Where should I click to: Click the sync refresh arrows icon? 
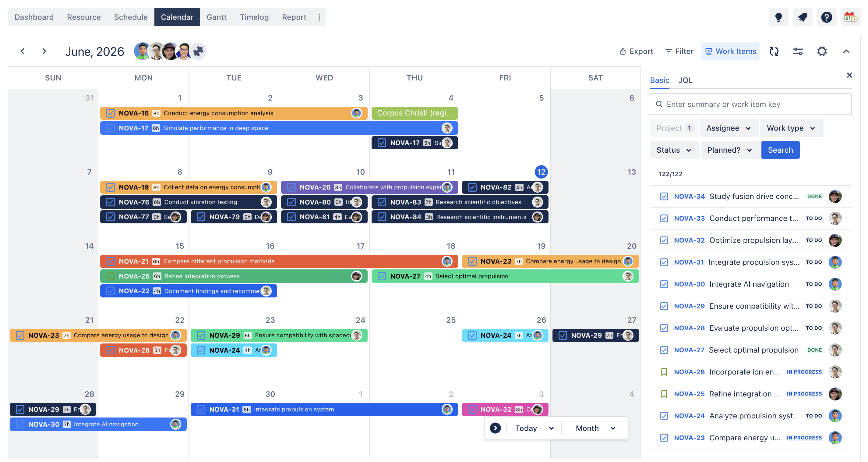coord(774,51)
